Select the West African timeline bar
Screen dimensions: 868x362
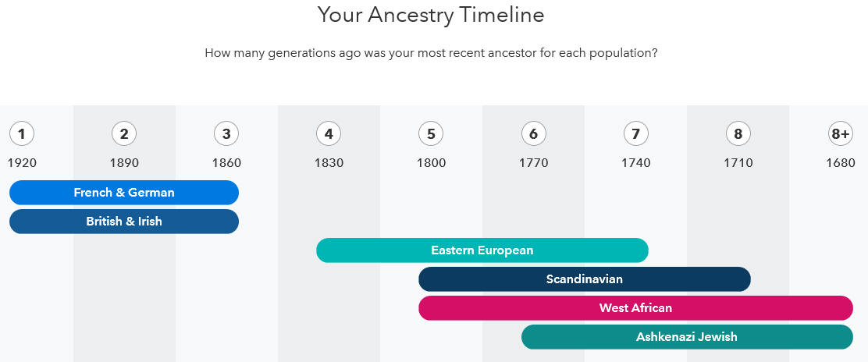pyautogui.click(x=635, y=307)
